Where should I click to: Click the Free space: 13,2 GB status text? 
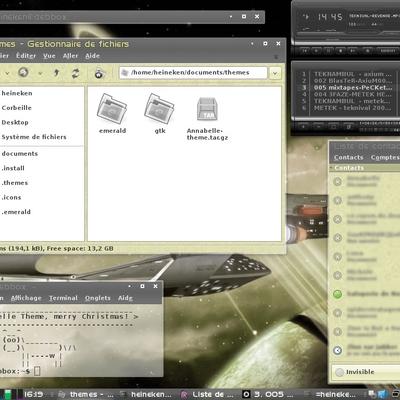coord(80,248)
